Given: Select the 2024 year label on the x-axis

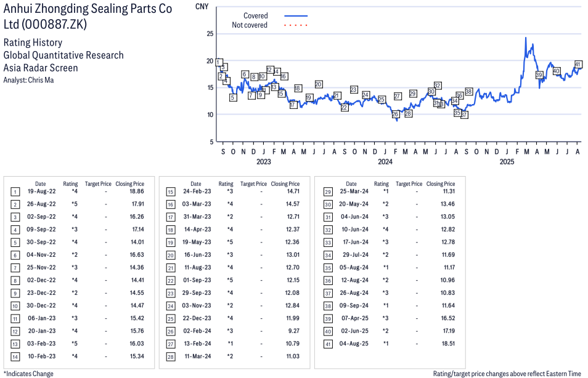Looking at the screenshot, I should (x=385, y=161).
